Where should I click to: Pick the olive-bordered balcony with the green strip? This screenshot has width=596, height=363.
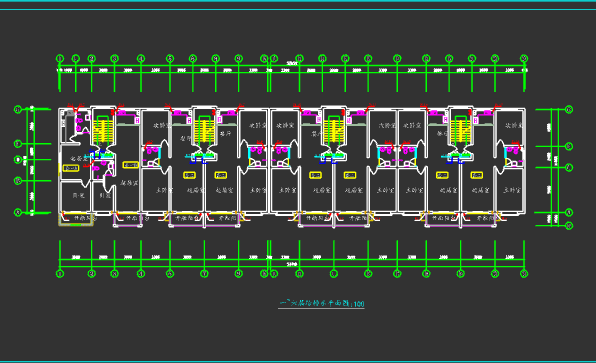point(76,219)
